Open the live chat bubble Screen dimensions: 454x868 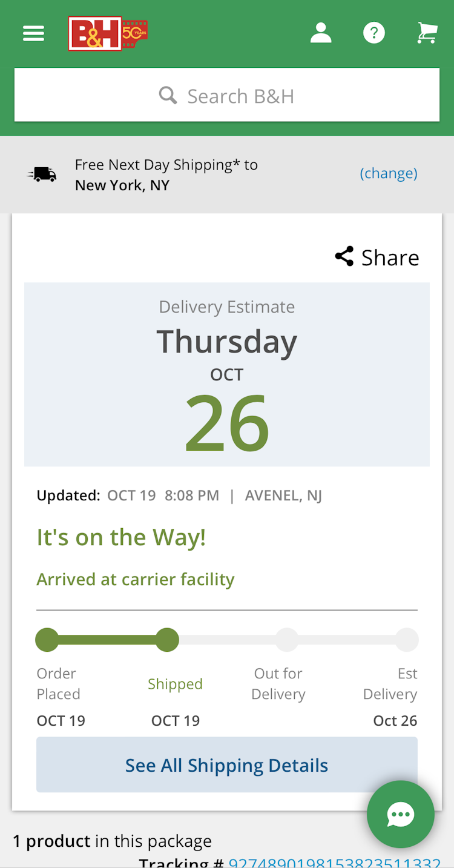pyautogui.click(x=401, y=814)
